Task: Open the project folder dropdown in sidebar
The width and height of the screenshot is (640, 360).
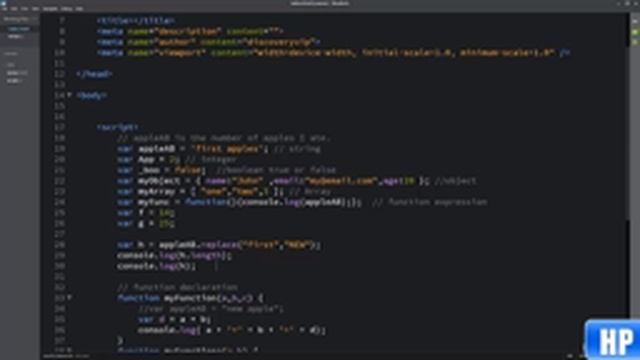Action: pos(11,53)
